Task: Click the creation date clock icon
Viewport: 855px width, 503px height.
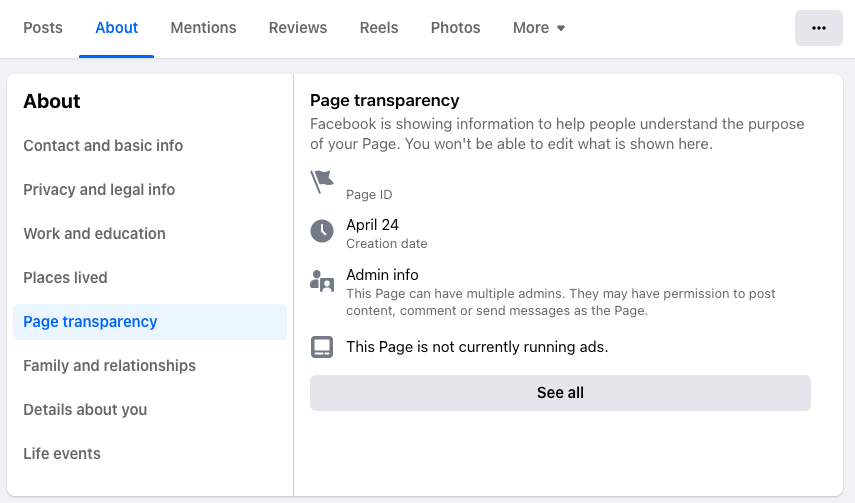Action: point(322,232)
